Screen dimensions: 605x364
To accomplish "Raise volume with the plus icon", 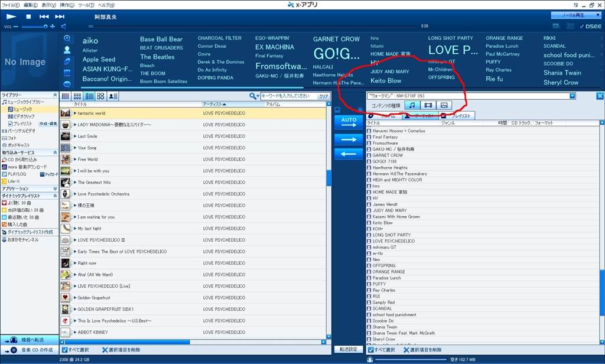I will [53, 27].
